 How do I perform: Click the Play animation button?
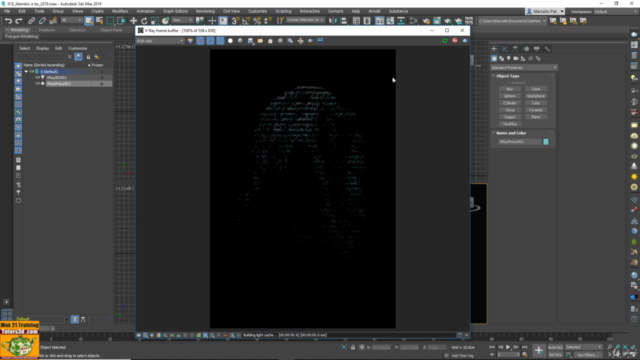(x=508, y=347)
